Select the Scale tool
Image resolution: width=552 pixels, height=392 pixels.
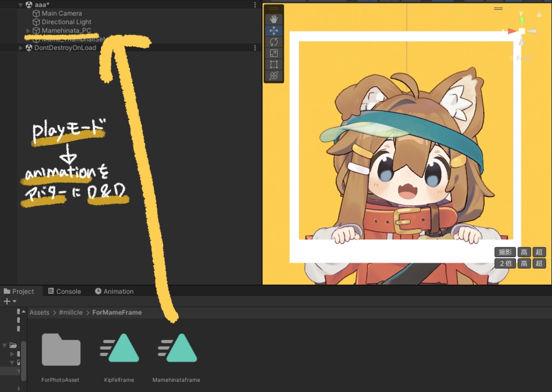click(273, 53)
